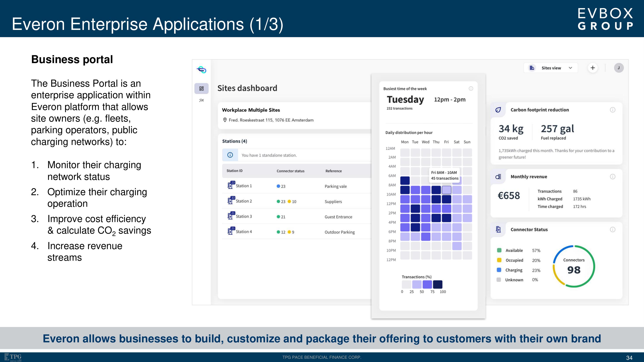The image size is (644, 362).
Task: Open the Station 2 row
Action: coord(296,201)
